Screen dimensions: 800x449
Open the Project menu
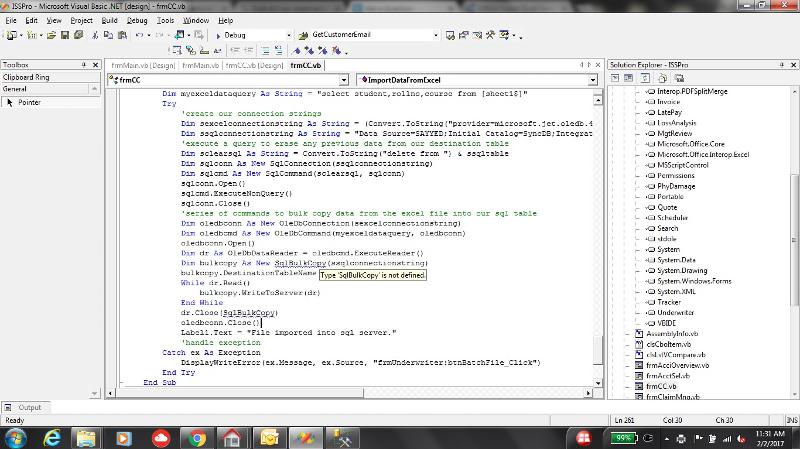[82, 20]
